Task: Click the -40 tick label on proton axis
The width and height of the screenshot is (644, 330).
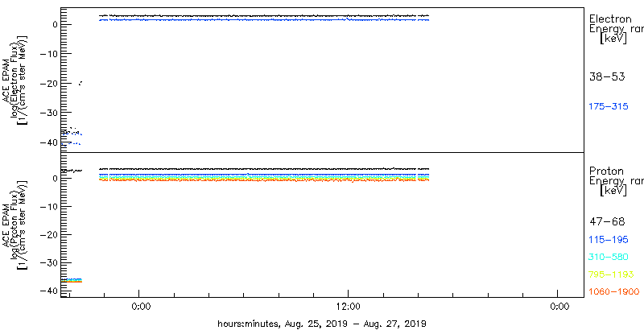Action: tap(47, 291)
